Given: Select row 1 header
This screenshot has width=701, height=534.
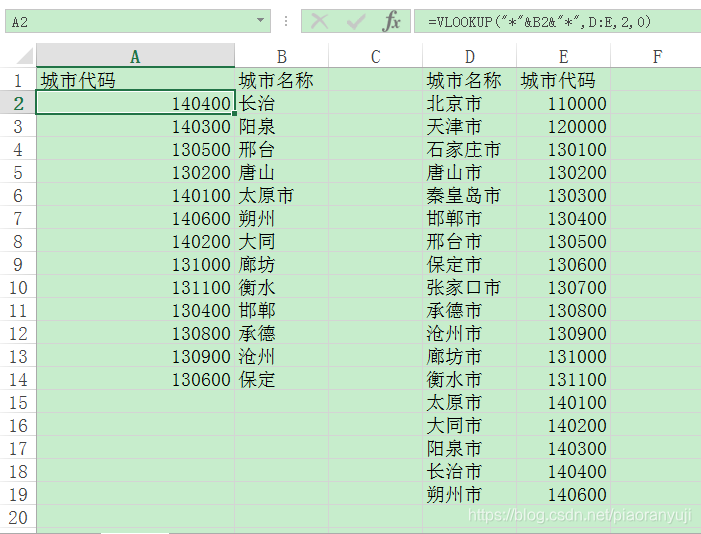Looking at the screenshot, I should click(18, 81).
